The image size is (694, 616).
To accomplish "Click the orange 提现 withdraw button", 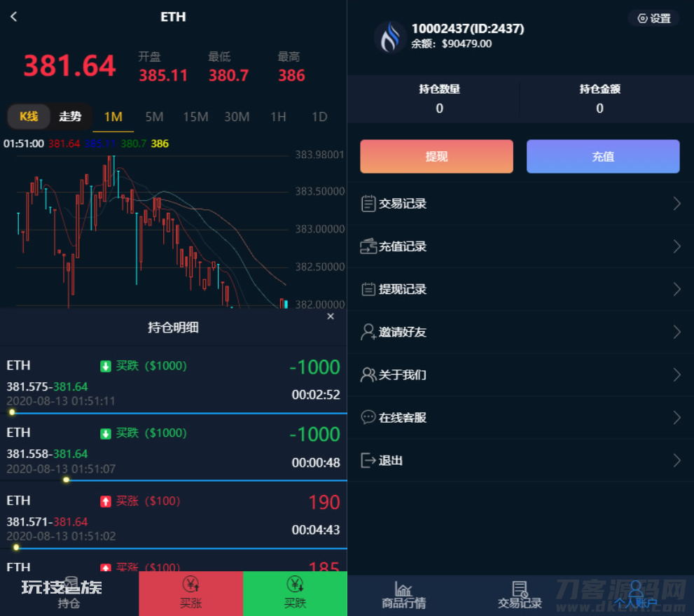I will click(x=436, y=156).
